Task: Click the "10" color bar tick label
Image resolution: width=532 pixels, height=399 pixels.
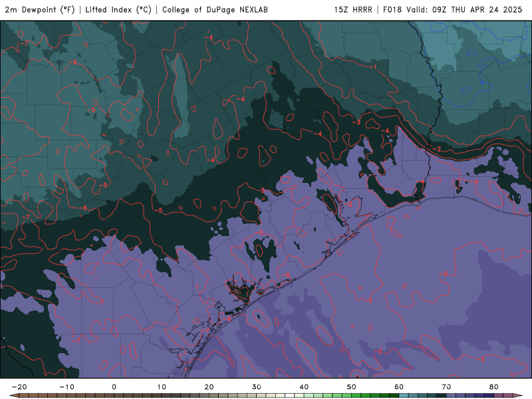Action: pyautogui.click(x=162, y=387)
